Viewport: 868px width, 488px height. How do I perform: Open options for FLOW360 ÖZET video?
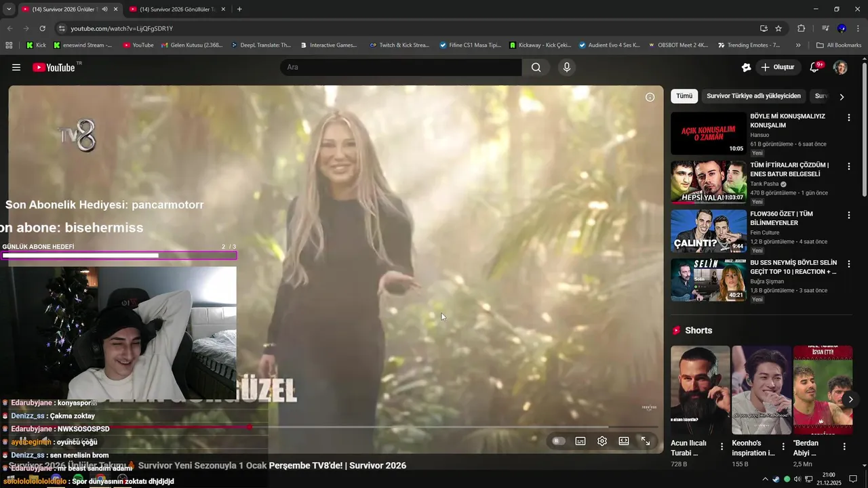[848, 215]
